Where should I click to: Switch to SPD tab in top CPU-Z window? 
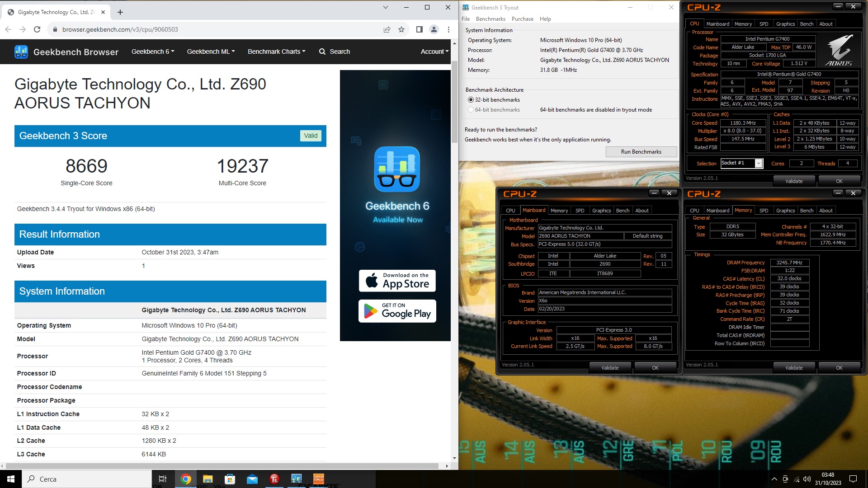(764, 24)
